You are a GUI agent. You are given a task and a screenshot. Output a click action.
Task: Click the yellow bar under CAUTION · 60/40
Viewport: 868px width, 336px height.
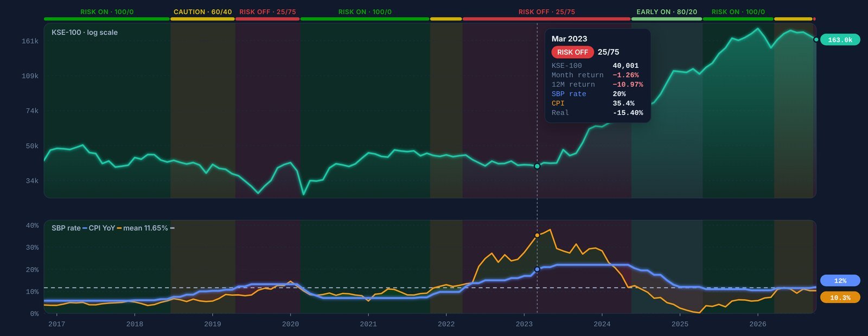(x=202, y=19)
